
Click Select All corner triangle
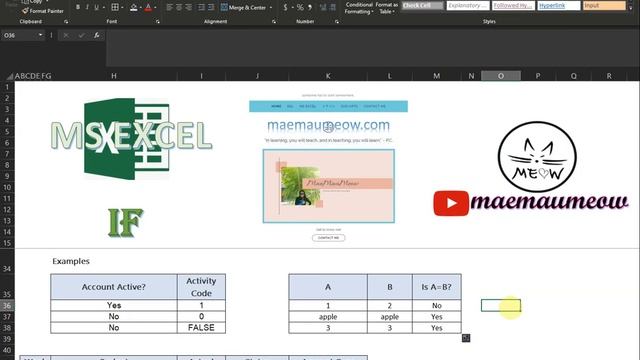(x=10, y=76)
